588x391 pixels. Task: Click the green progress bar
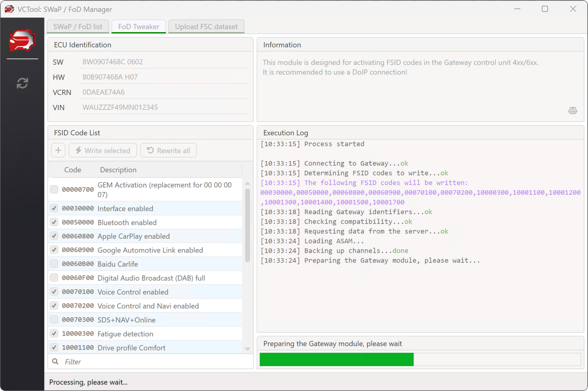click(336, 360)
